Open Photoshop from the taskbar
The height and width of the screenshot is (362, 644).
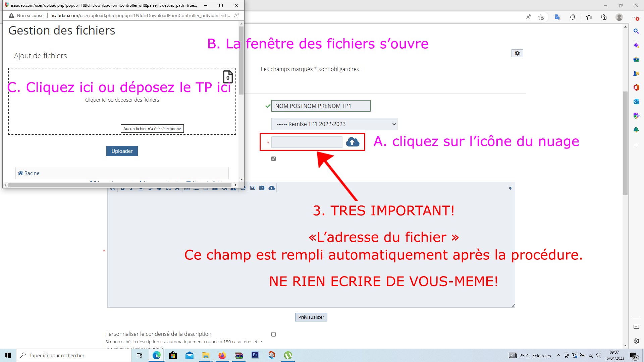(255, 355)
